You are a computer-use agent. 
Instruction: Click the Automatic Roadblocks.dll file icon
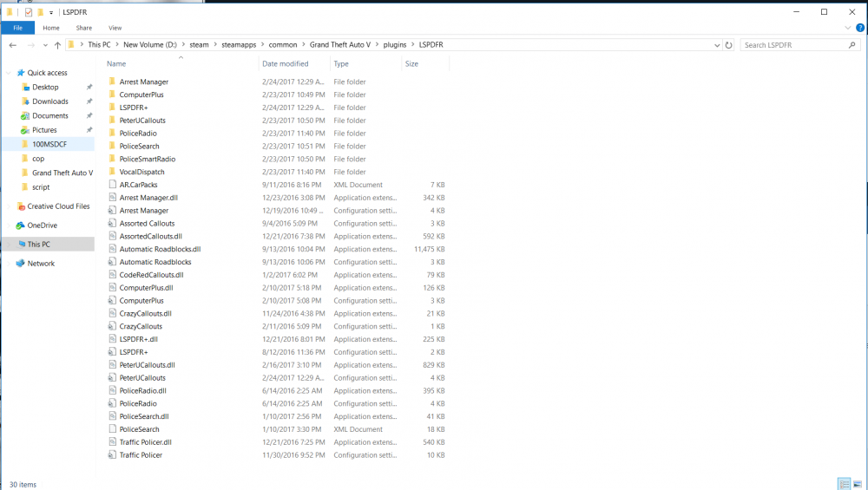[x=112, y=249]
